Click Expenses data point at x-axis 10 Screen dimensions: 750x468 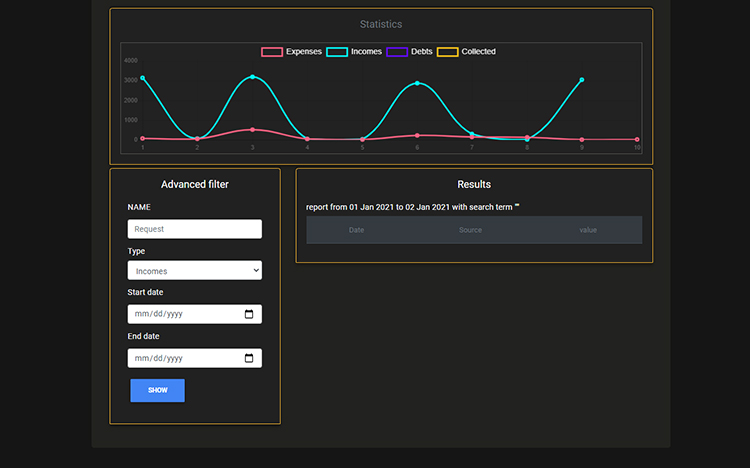pyautogui.click(x=637, y=140)
